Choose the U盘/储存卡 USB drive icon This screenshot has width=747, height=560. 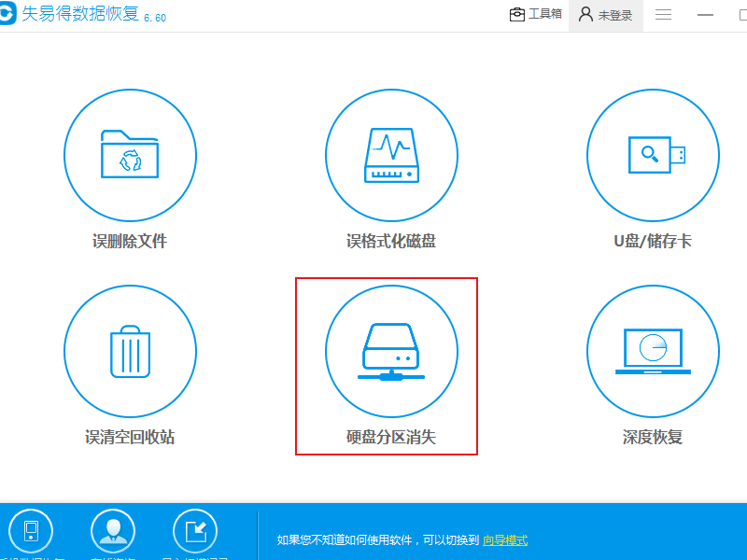click(653, 155)
